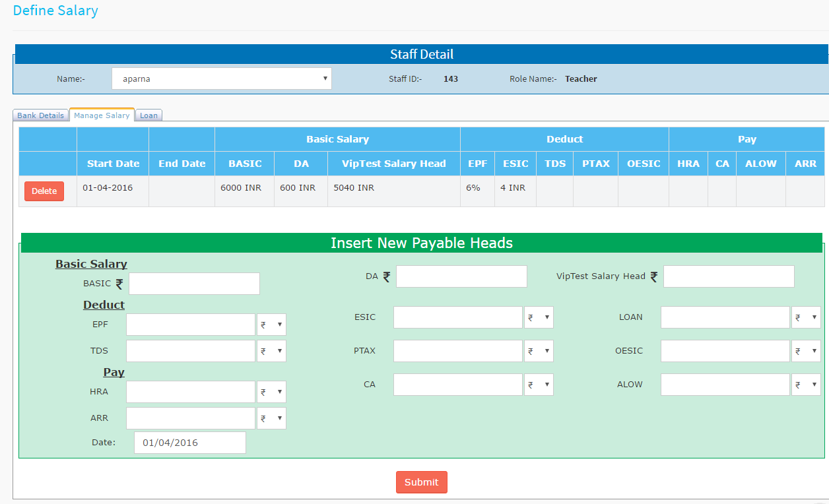The image size is (829, 504).
Task: Click the BASIC salary input field
Action: point(194,284)
